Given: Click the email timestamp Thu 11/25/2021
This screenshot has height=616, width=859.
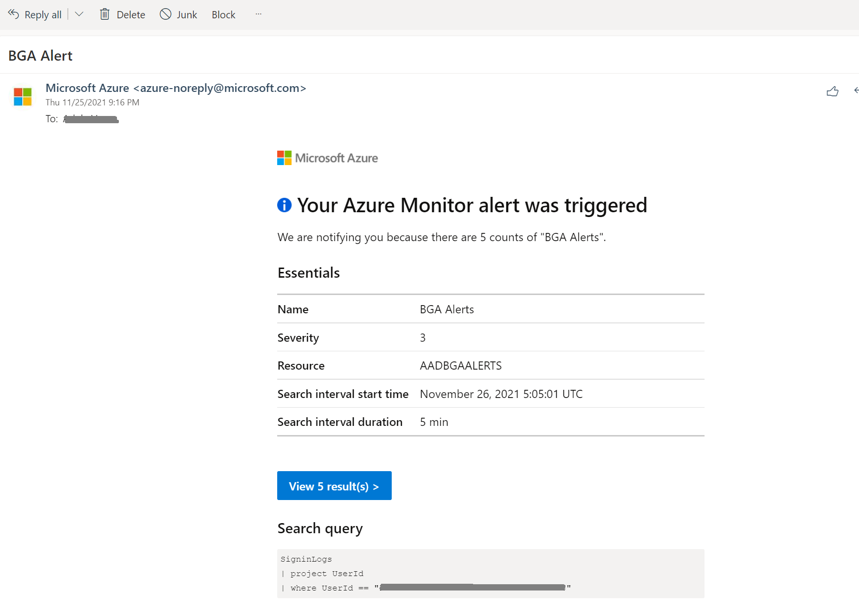Looking at the screenshot, I should coord(92,102).
